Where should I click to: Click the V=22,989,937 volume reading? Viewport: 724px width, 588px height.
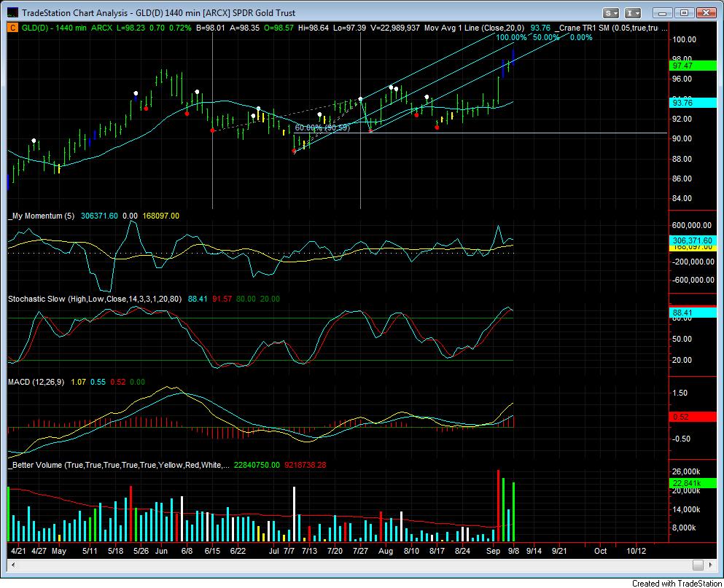(x=395, y=28)
